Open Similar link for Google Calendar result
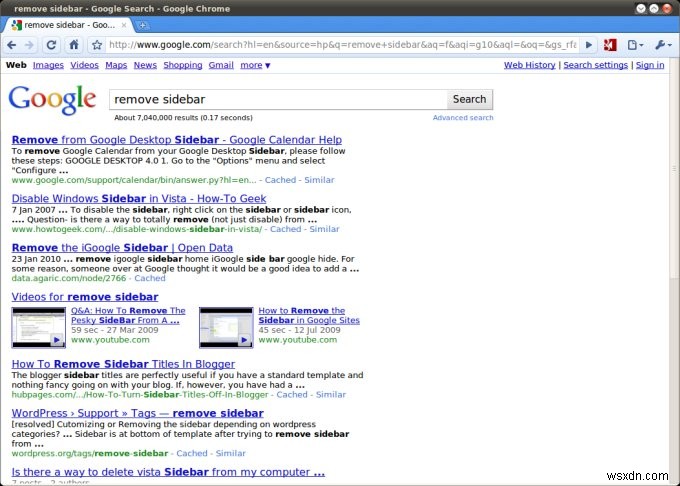The image size is (680, 486). click(319, 180)
